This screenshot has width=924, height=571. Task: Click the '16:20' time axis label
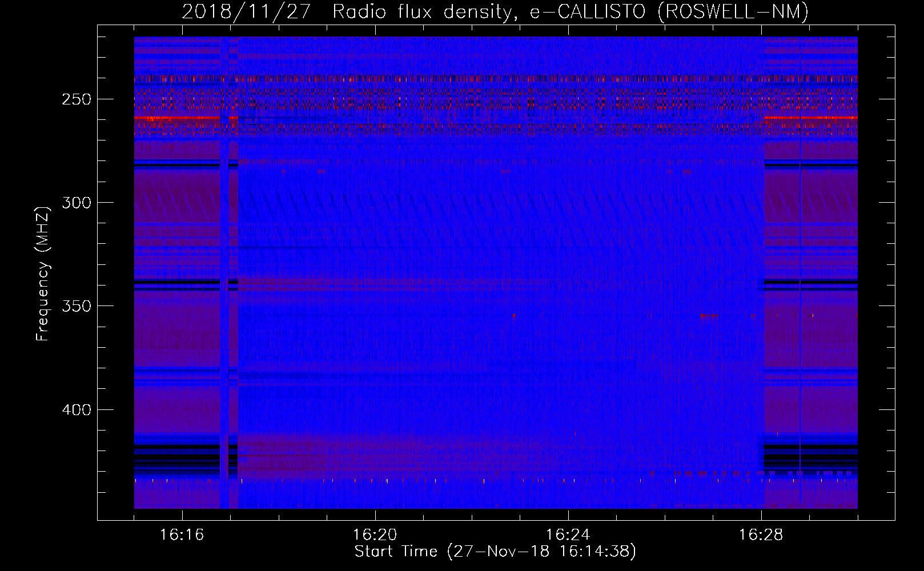pos(375,535)
